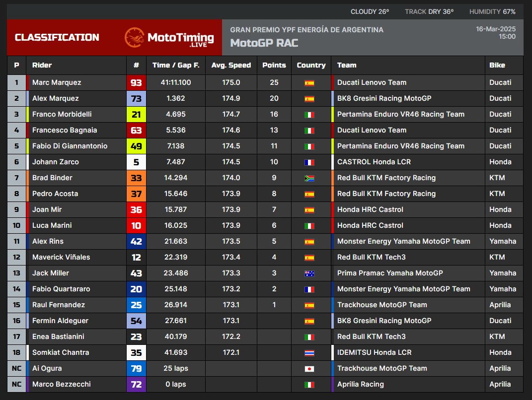Click gap value 1.362
The width and height of the screenshot is (532, 400).
pos(176,99)
